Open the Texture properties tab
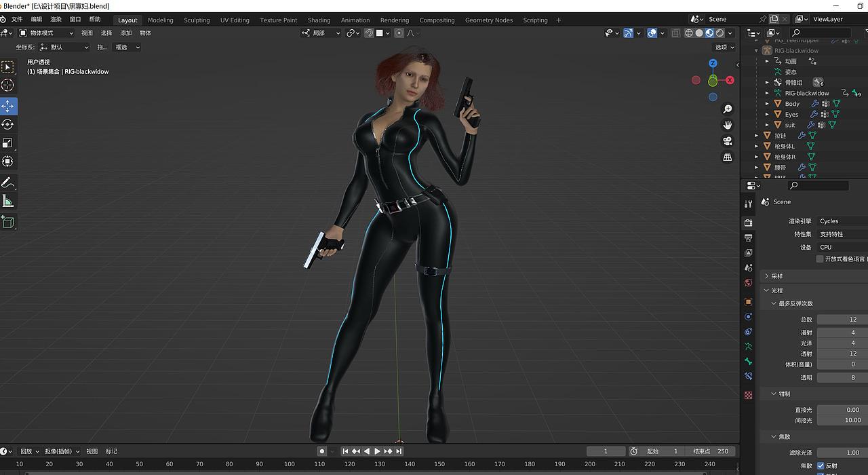Screen dimensions: 868x475 pyautogui.click(x=748, y=395)
